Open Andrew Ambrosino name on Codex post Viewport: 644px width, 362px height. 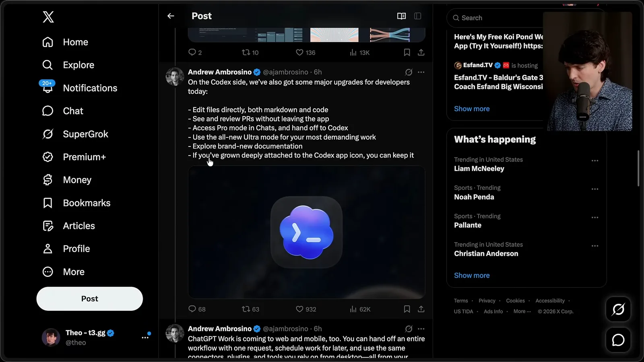(220, 72)
